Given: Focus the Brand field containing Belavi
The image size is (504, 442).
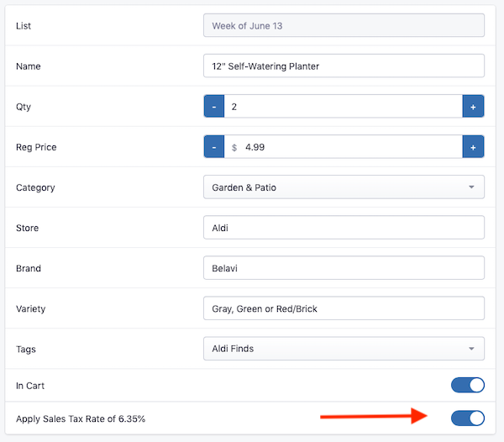Looking at the screenshot, I should (344, 268).
